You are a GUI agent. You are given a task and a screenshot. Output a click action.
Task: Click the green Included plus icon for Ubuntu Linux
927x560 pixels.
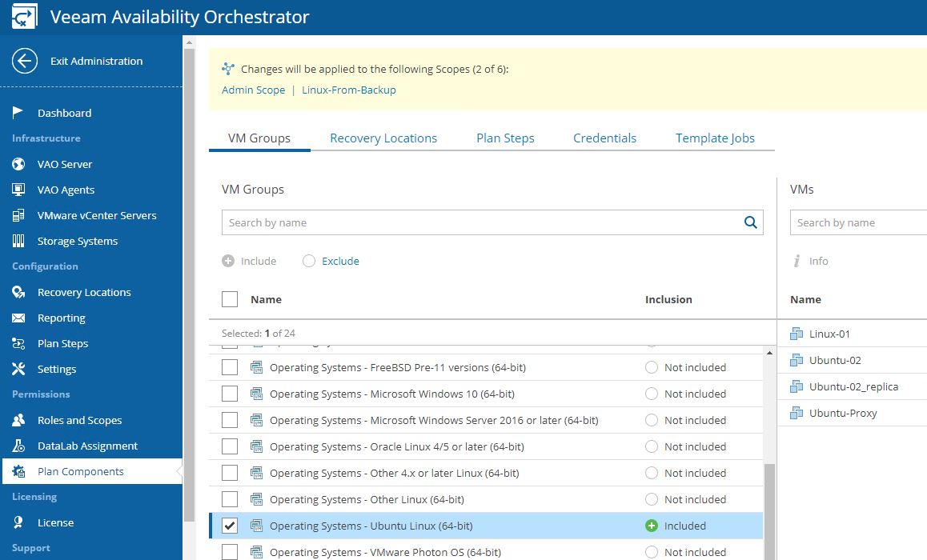(652, 526)
